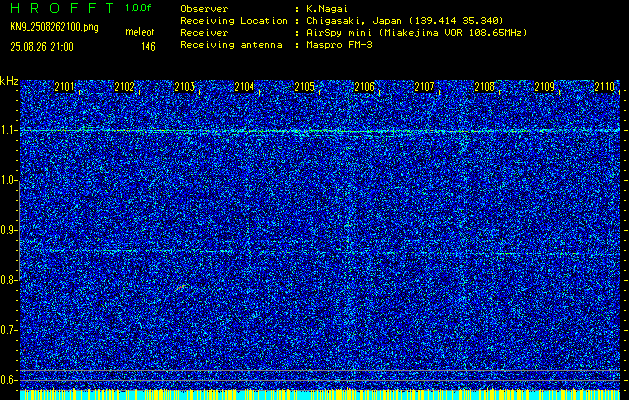Click the 2109 time marker
629x400 pixels.
pyautogui.click(x=544, y=87)
